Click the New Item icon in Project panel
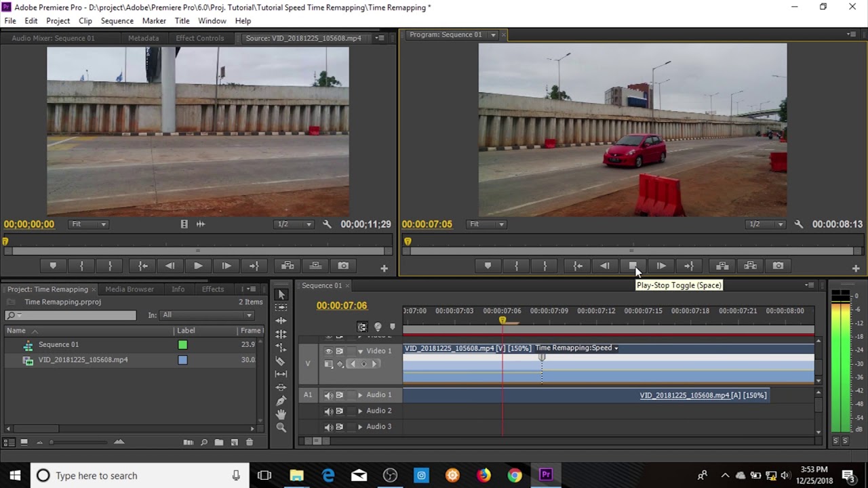The image size is (868, 488). coord(235,443)
